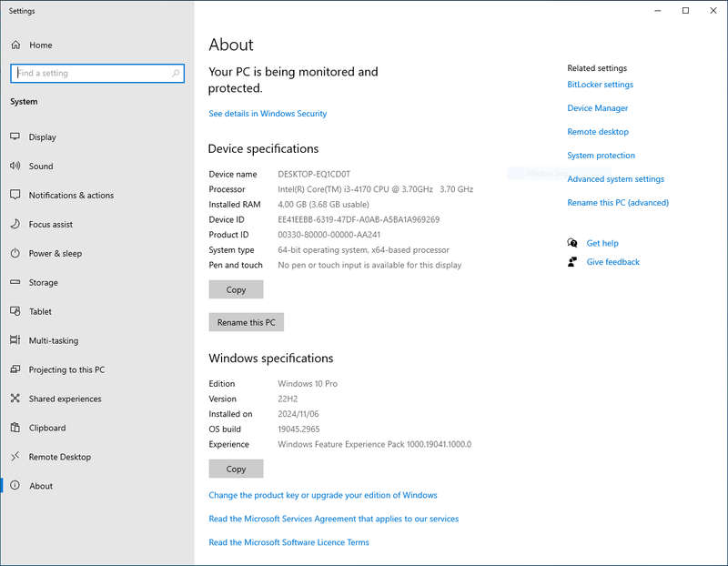
Task: Maximize the Settings window
Action: click(685, 11)
